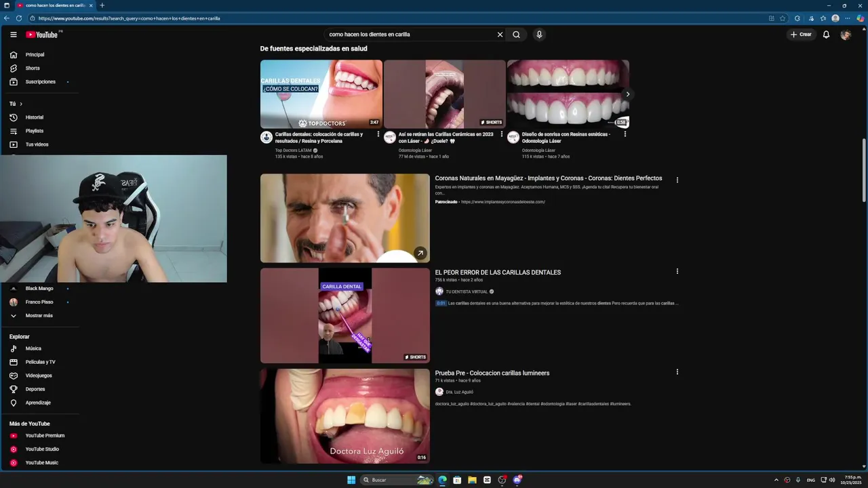Open the Edge browser profile avatar
This screenshot has width=868, height=488.
[x=835, y=18]
